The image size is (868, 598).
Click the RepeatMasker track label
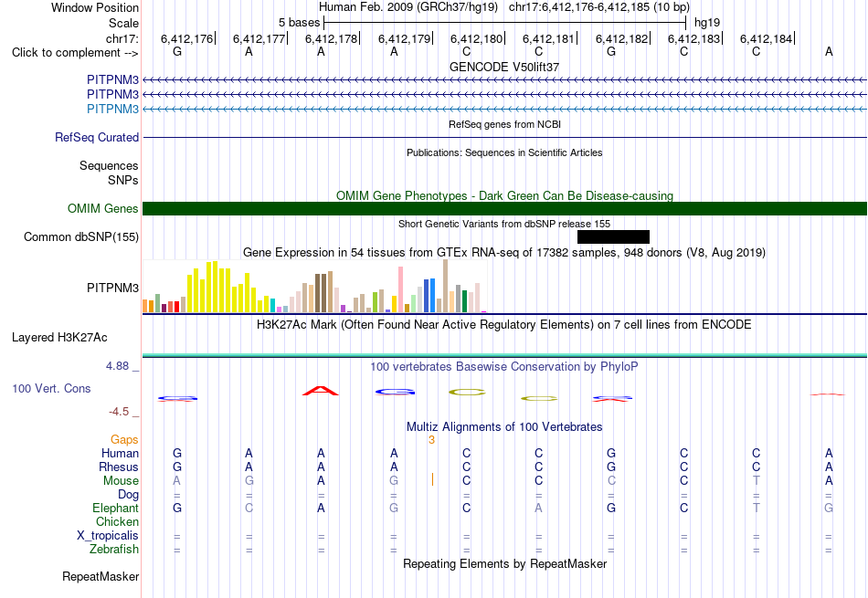101,576
